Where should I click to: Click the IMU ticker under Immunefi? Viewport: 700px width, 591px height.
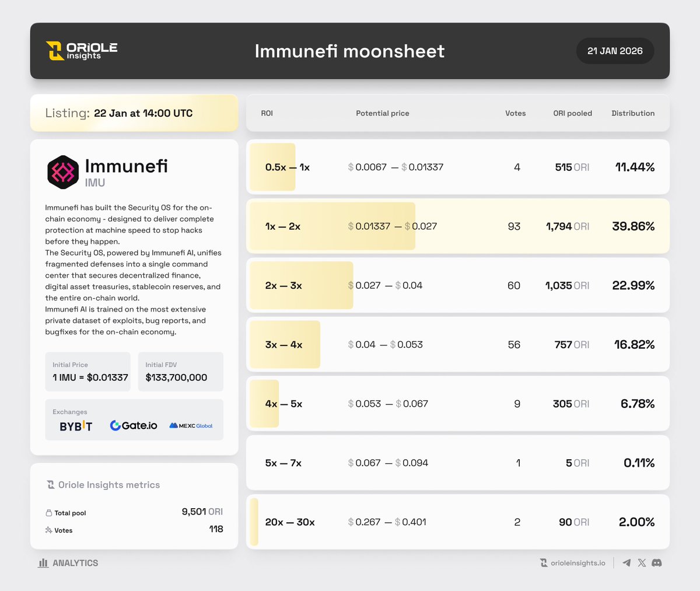(x=95, y=183)
